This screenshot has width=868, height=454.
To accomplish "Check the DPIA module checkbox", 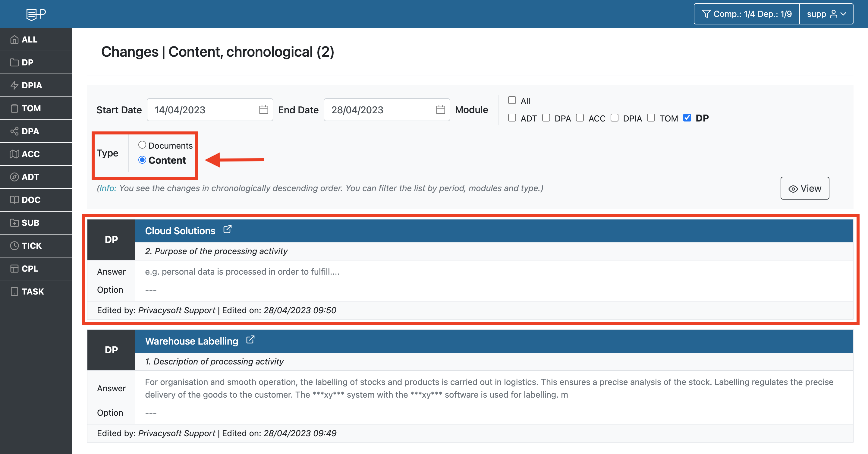I will (614, 118).
